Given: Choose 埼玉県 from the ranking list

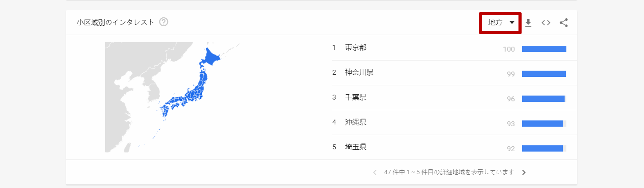Looking at the screenshot, I should (x=356, y=147).
